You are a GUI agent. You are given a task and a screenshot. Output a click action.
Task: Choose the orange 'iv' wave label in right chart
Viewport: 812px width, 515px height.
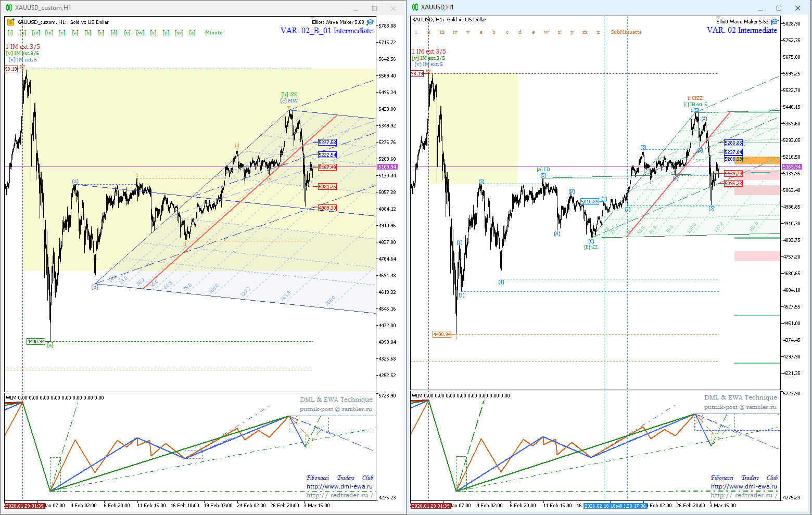[x=455, y=32]
